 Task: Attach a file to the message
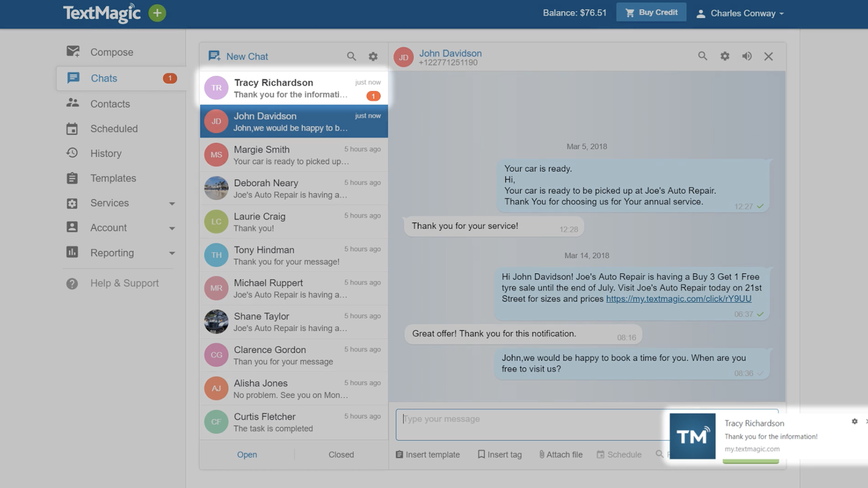pos(560,454)
